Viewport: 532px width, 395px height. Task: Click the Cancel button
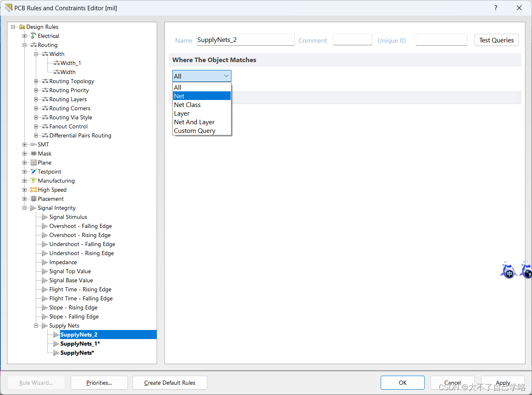452,383
